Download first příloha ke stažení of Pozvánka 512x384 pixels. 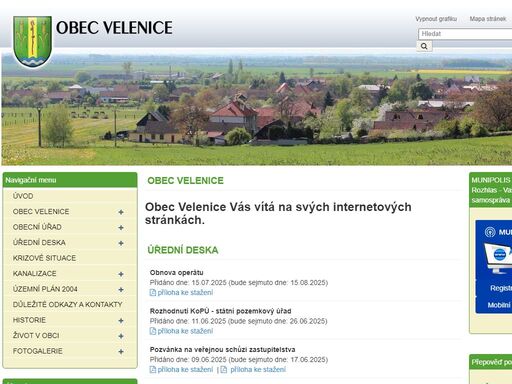(185, 369)
